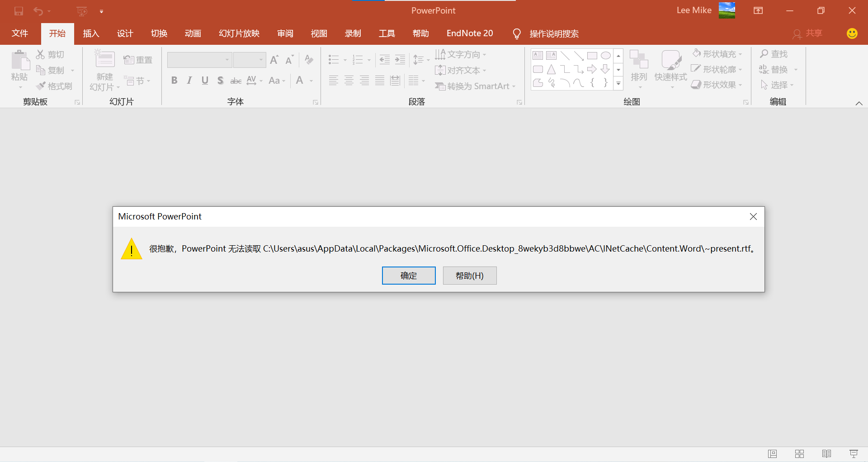Click the clear formatting icon
This screenshot has height=462, width=868.
(x=309, y=60)
